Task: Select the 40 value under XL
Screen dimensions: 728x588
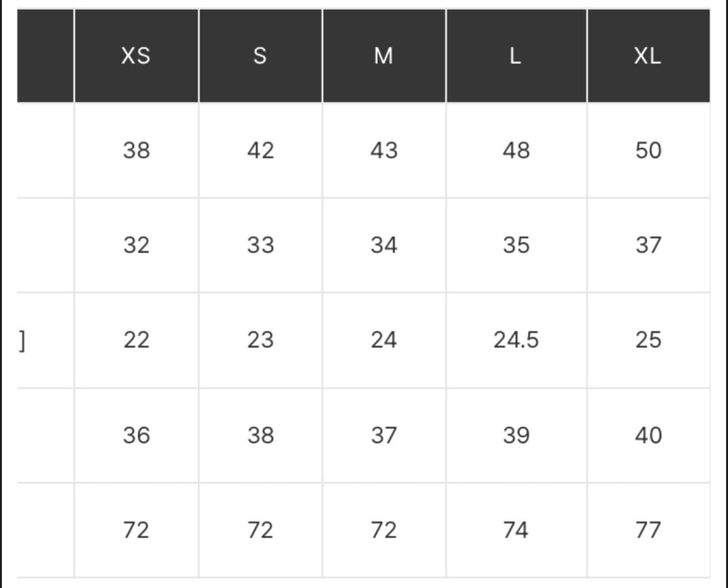Action: click(x=648, y=435)
